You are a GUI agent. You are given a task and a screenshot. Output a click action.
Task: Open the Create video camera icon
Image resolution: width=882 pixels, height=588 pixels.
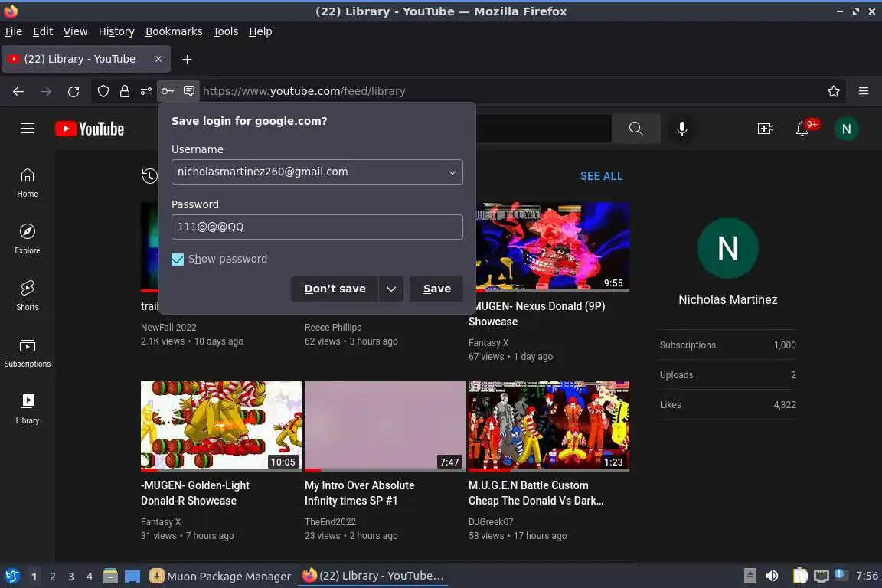pyautogui.click(x=766, y=129)
